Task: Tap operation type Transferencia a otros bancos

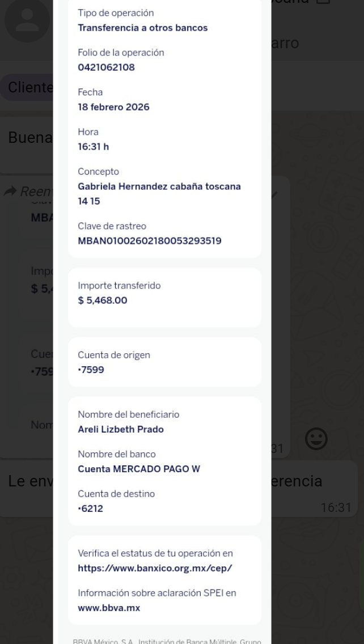Action: [142, 28]
